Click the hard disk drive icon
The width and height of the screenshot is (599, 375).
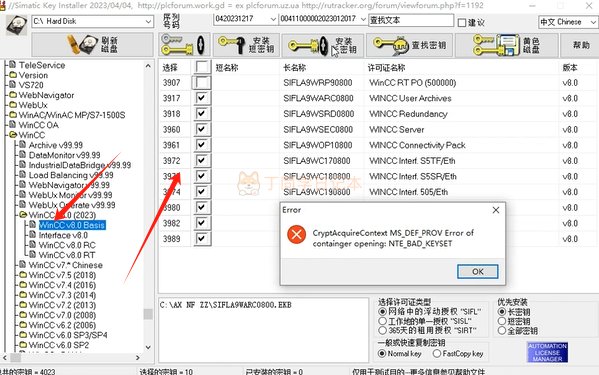pyautogui.click(x=16, y=25)
